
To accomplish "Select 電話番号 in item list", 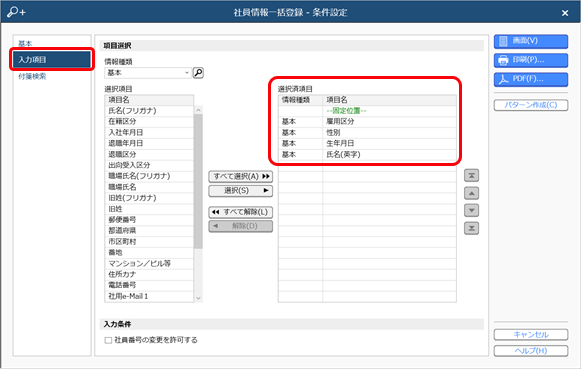I will (x=149, y=285).
